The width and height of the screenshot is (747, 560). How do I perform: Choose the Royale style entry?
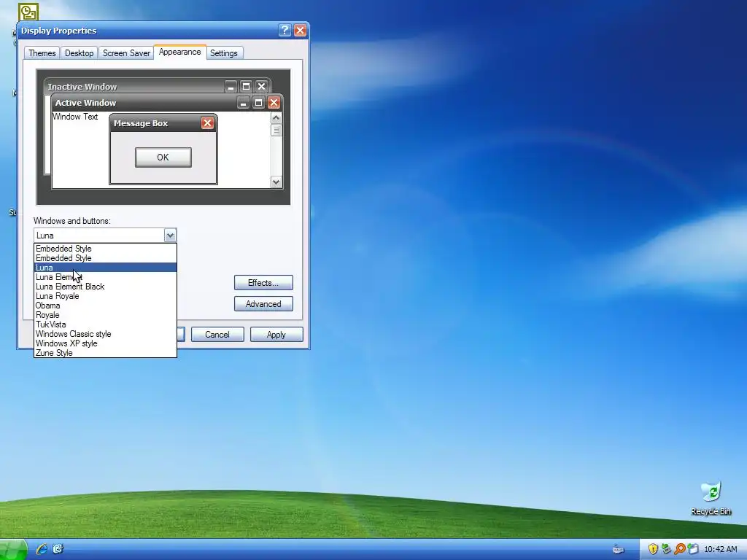pos(105,315)
